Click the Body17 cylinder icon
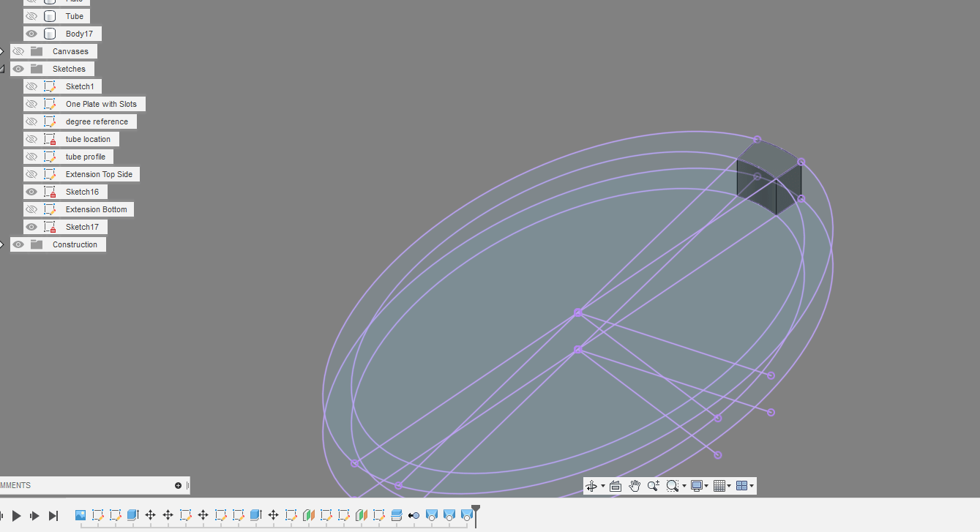The width and height of the screenshot is (980, 532). tap(50, 34)
